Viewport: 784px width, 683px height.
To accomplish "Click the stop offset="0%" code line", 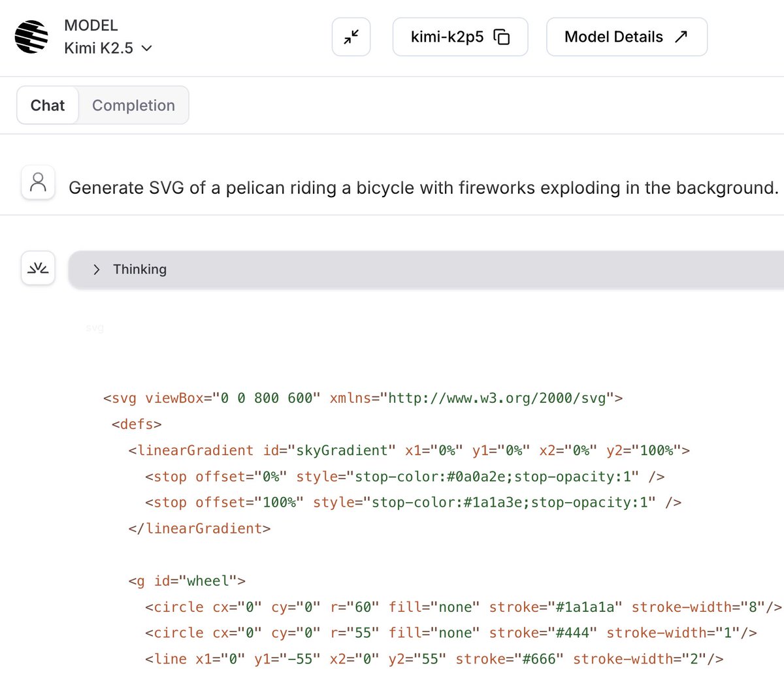I will click(x=405, y=477).
